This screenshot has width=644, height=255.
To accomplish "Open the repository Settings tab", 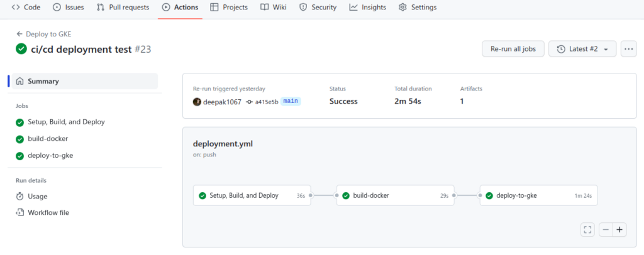I will pos(418,8).
